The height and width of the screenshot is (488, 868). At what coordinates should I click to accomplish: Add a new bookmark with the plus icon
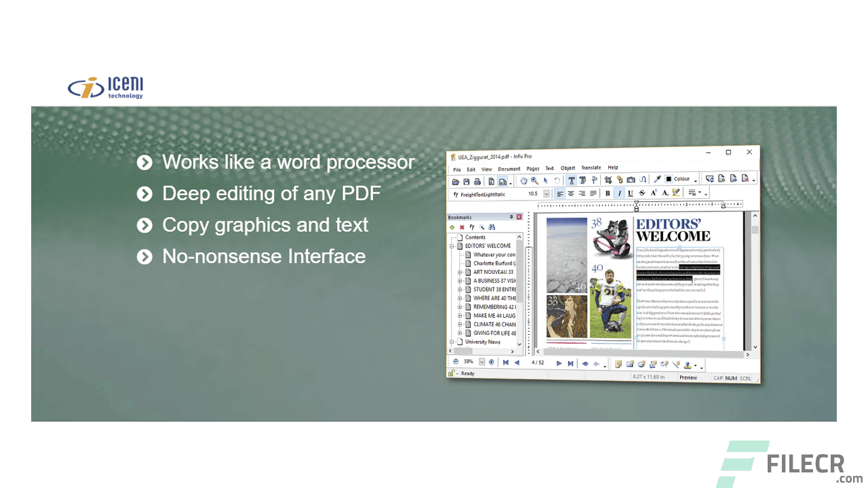coord(452,227)
